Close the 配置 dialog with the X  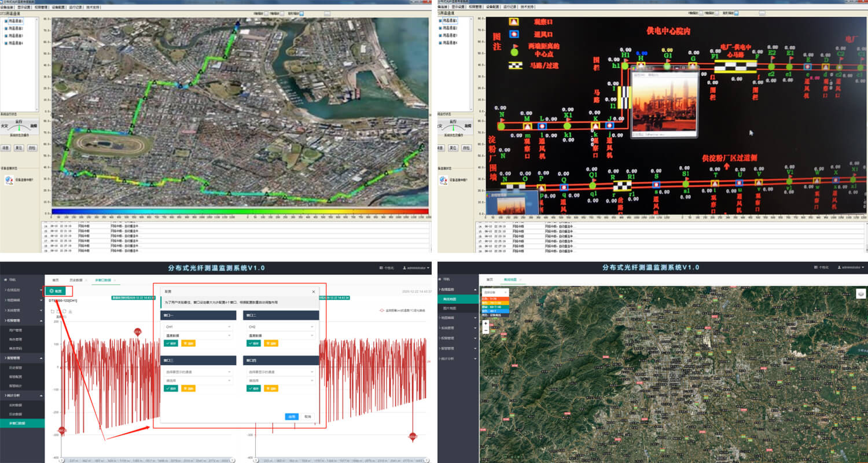tap(314, 292)
